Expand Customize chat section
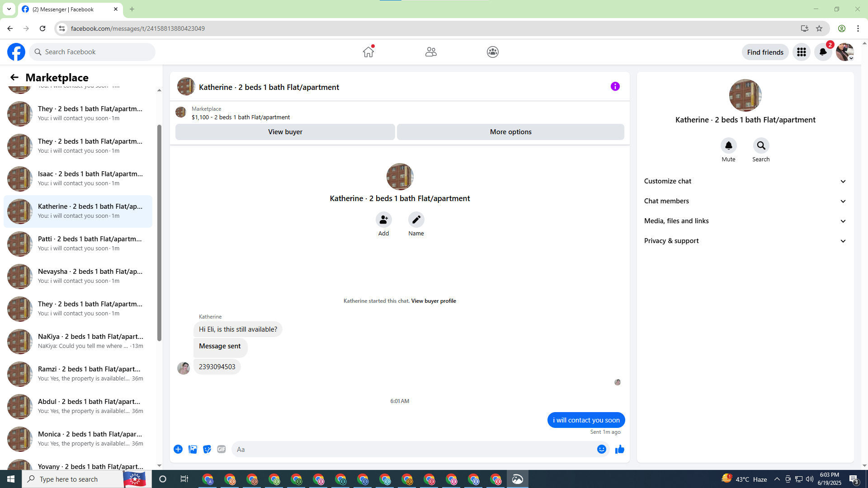This screenshot has height=488, width=868. [745, 181]
